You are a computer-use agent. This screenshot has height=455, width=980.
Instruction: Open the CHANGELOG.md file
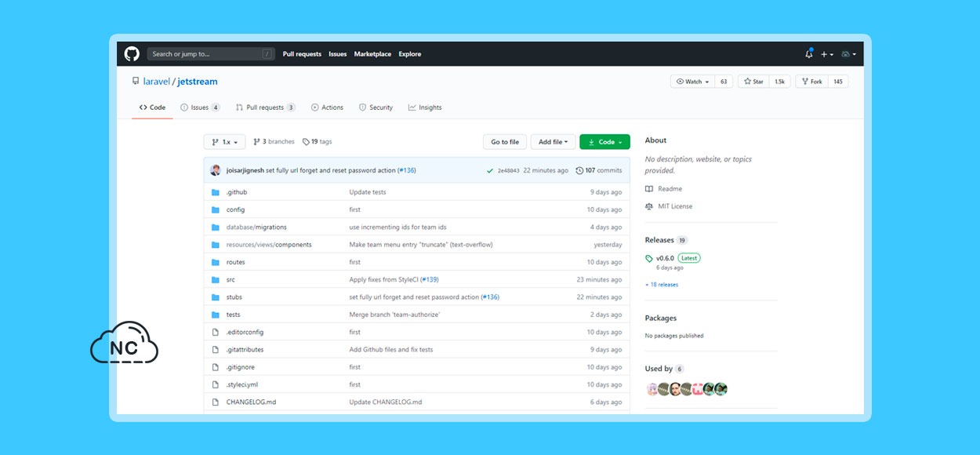251,402
